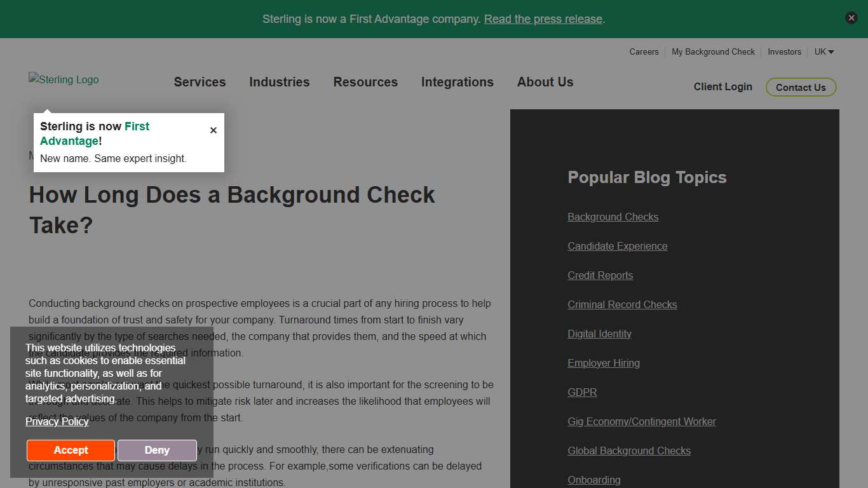Open the Resources menu

(365, 82)
